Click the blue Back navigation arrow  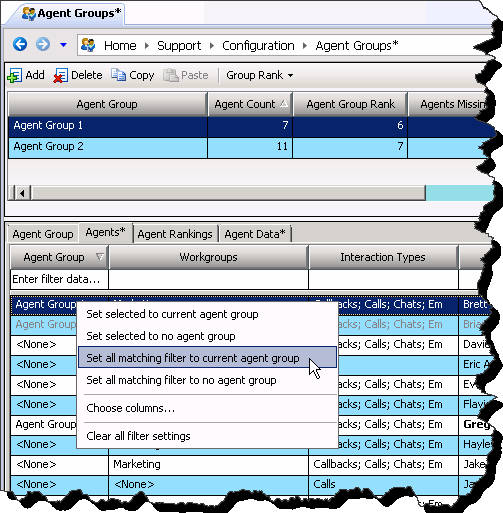(x=20, y=44)
